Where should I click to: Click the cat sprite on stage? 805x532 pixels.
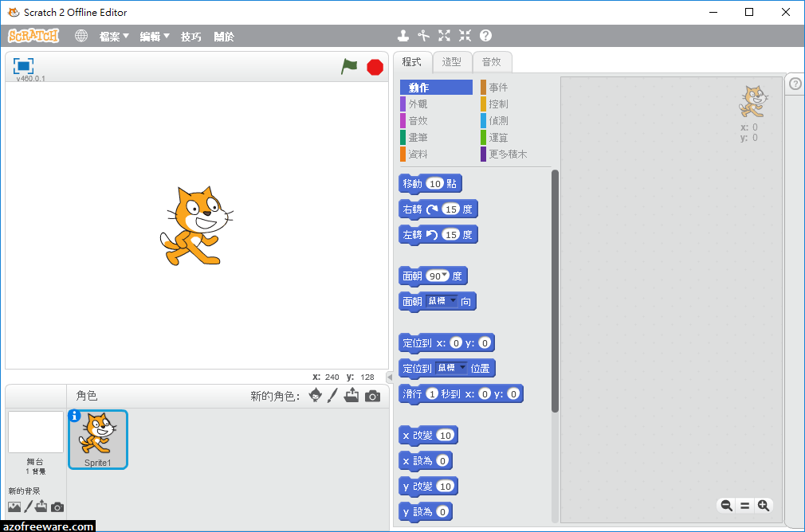[197, 225]
